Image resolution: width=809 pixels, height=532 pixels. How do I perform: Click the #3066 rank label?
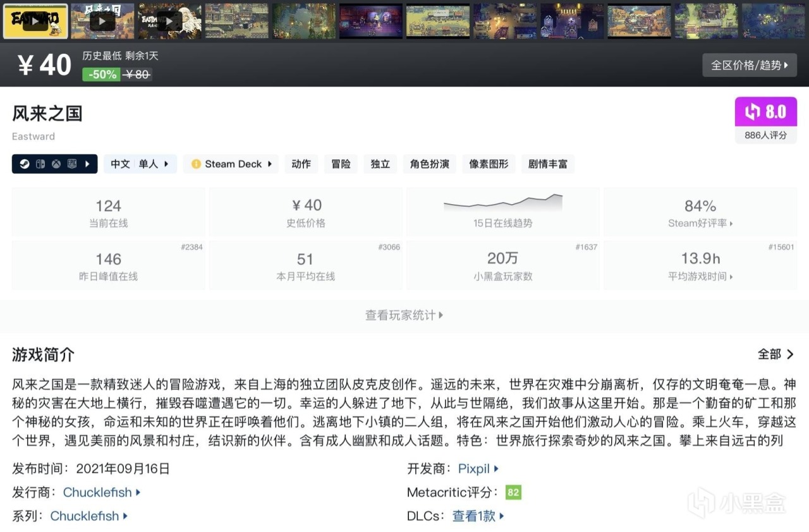[x=389, y=247]
